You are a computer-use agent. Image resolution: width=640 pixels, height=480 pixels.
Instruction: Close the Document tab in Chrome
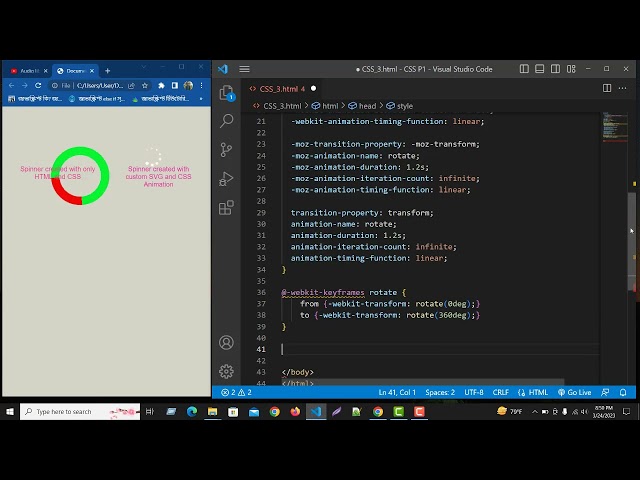pyautogui.click(x=92, y=71)
